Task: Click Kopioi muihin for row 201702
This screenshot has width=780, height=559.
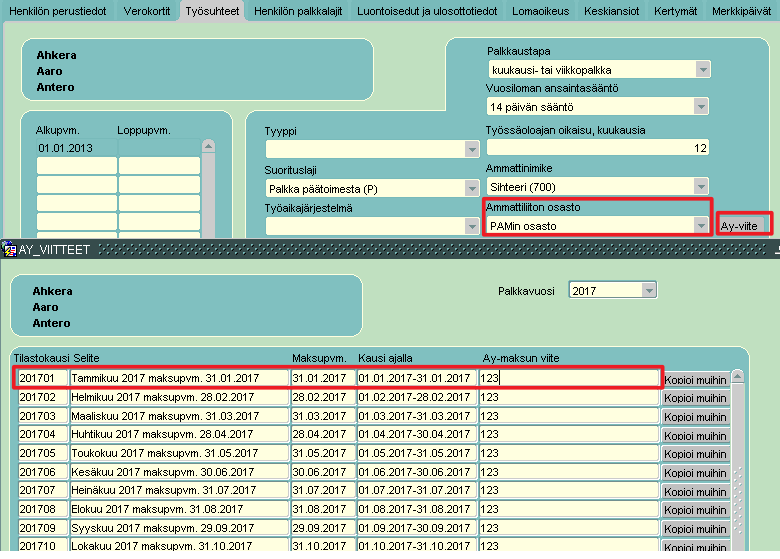Action: (x=695, y=398)
